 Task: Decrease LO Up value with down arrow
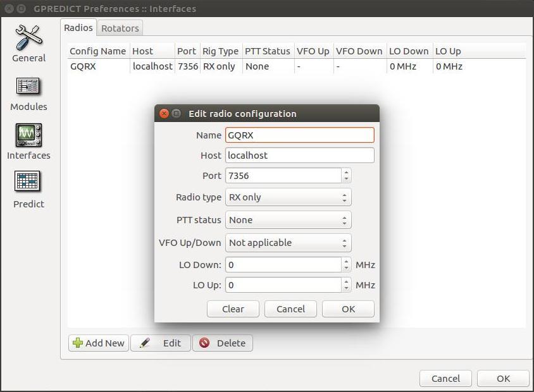[346, 288]
